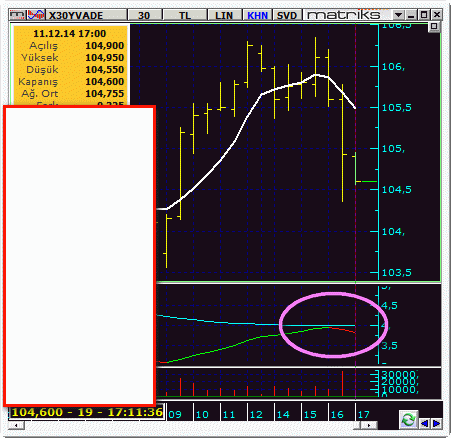451x438 pixels.
Task: Click the 17 hour marker on time axis
Action: 364,415
